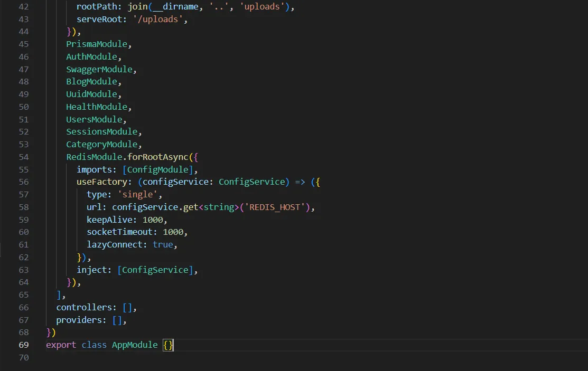
Task: Click SwaggerModule in imports list
Action: pyautogui.click(x=99, y=69)
